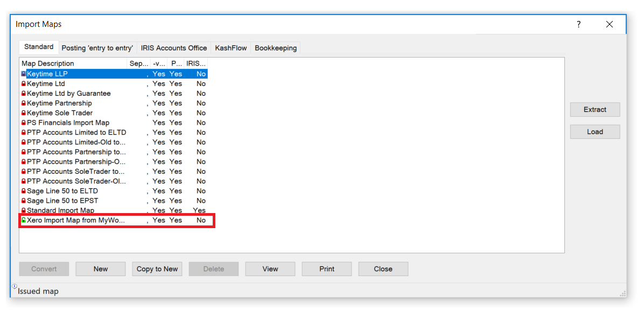Viewport: 644px width, 311px height.
Task: Click the -v... column header
Action: 159,63
